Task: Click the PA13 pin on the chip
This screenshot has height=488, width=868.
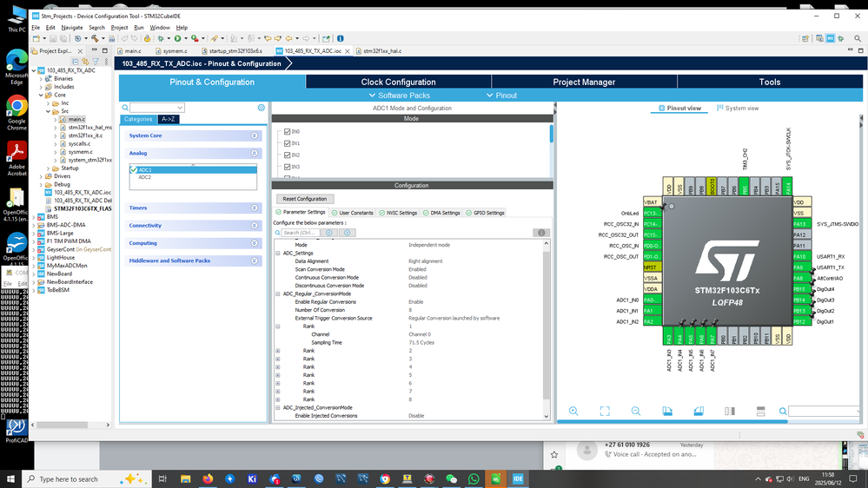Action: coord(802,224)
